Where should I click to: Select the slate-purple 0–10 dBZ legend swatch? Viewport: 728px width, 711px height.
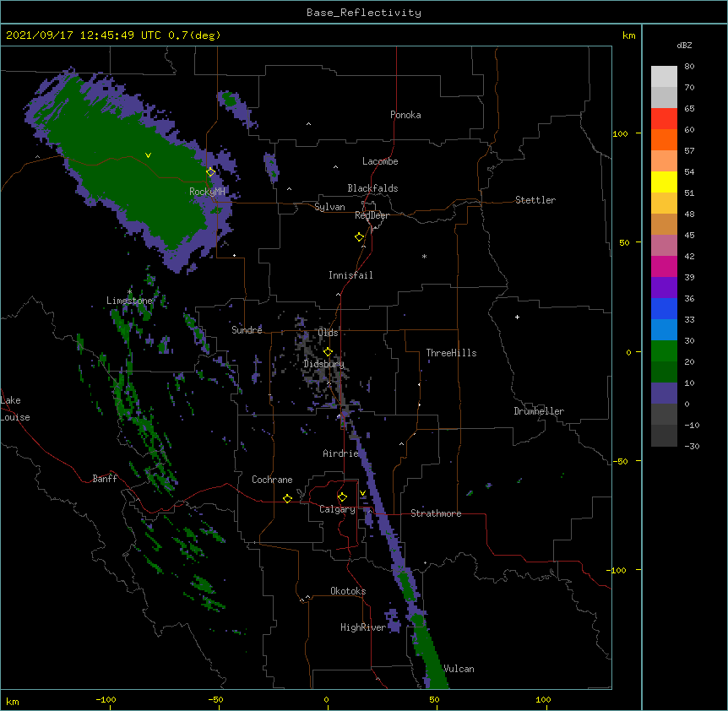[x=664, y=393]
